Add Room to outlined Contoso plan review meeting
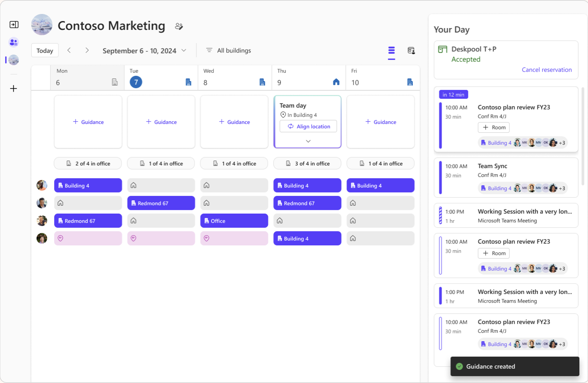 coord(494,253)
